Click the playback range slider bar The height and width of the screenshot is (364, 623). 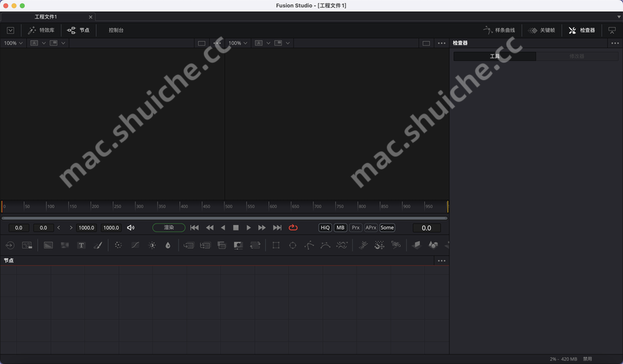[224, 218]
